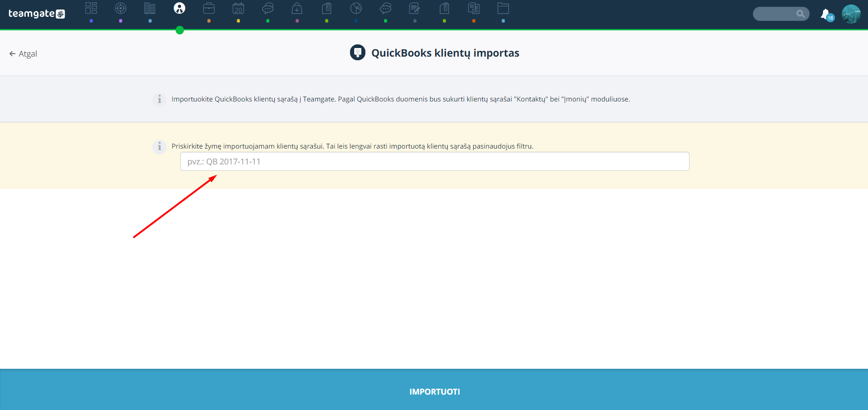Open the dashboard grid icon in navigation

91,8
